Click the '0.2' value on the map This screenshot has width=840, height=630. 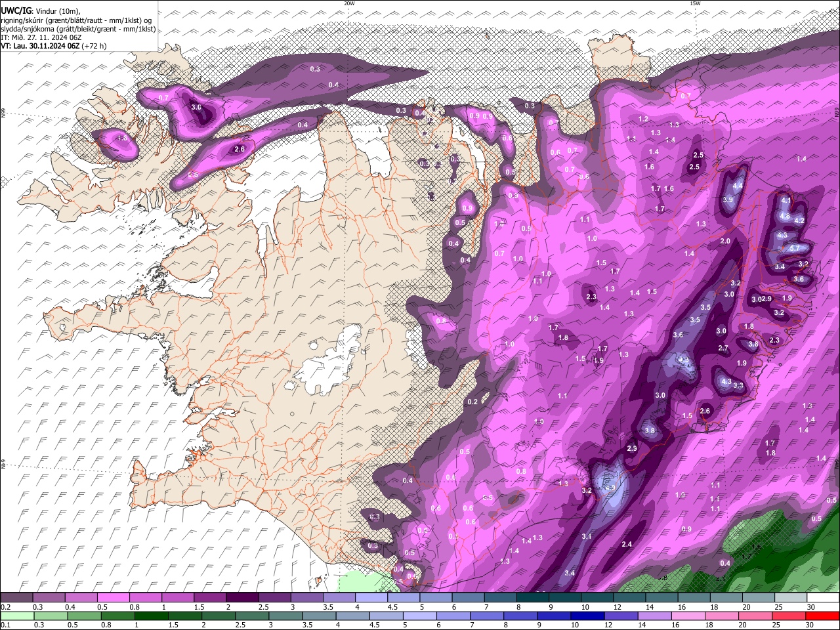pyautogui.click(x=472, y=402)
